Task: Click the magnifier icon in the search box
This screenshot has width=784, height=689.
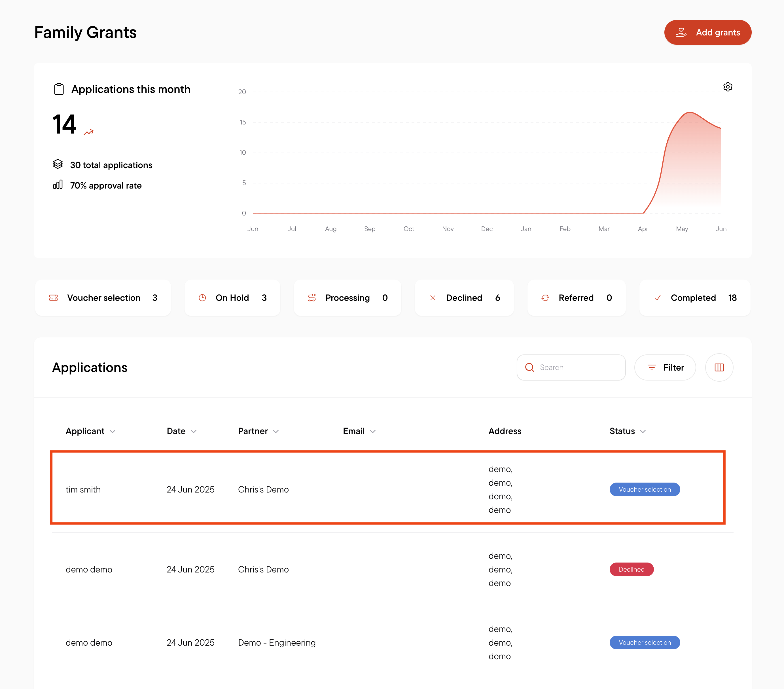Action: click(x=530, y=367)
